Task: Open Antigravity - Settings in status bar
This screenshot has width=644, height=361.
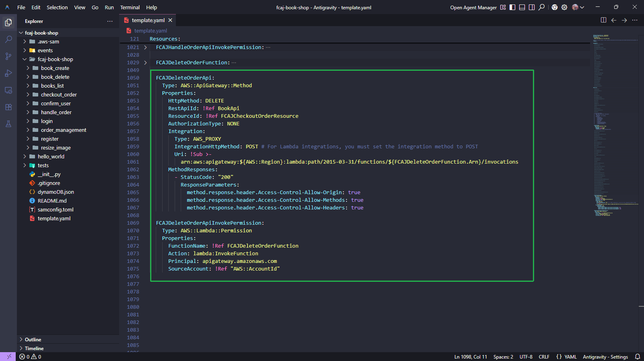Action: tap(605, 357)
